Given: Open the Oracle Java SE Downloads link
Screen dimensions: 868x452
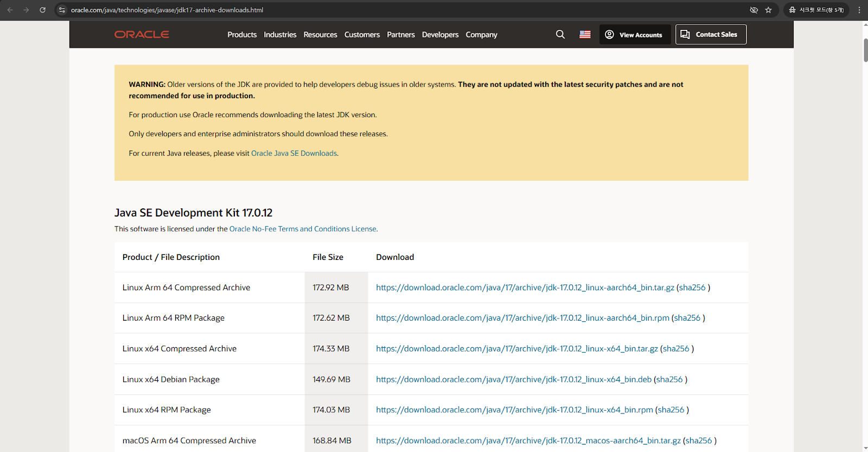Looking at the screenshot, I should click(294, 154).
